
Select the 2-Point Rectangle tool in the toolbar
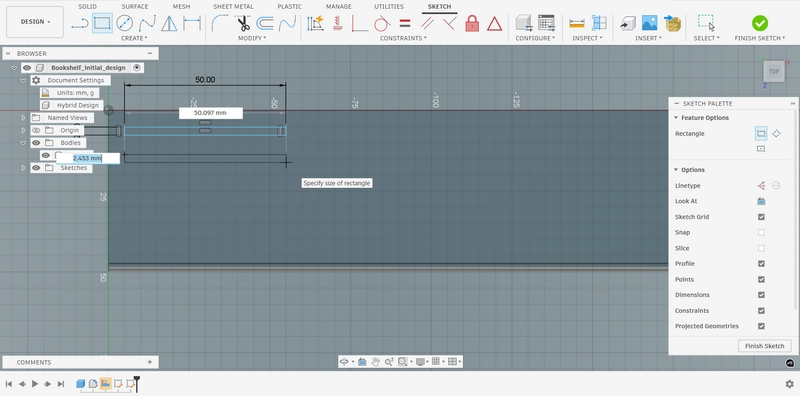[x=102, y=23]
